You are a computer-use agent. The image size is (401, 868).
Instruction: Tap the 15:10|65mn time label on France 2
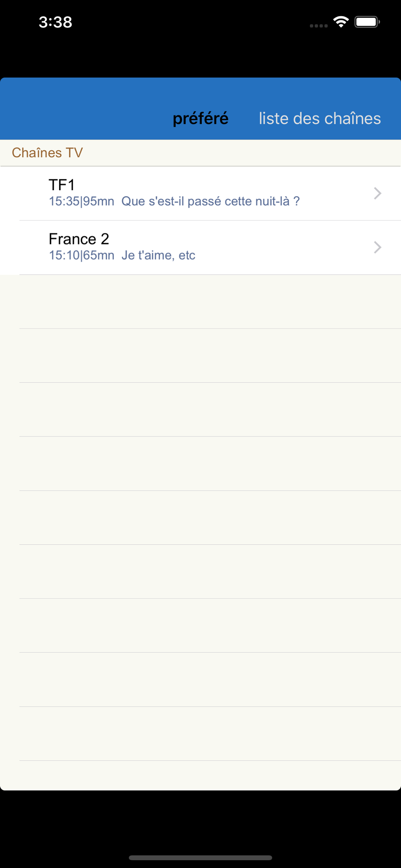82,255
